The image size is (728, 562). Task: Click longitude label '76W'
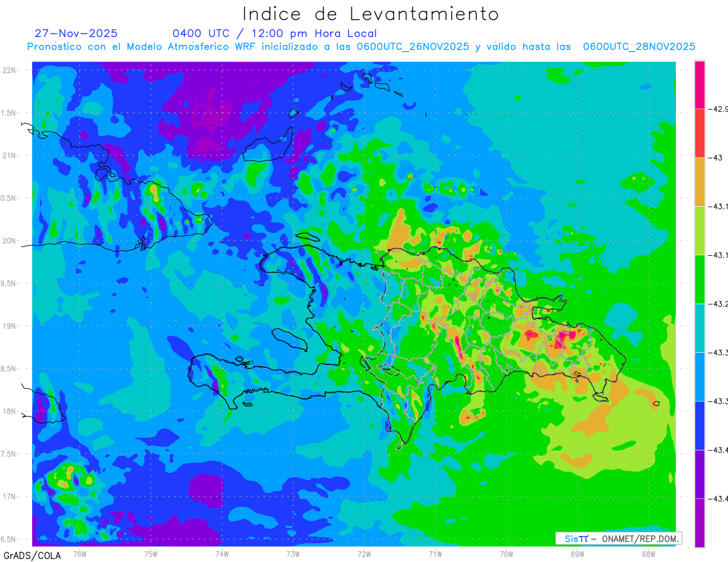click(79, 553)
